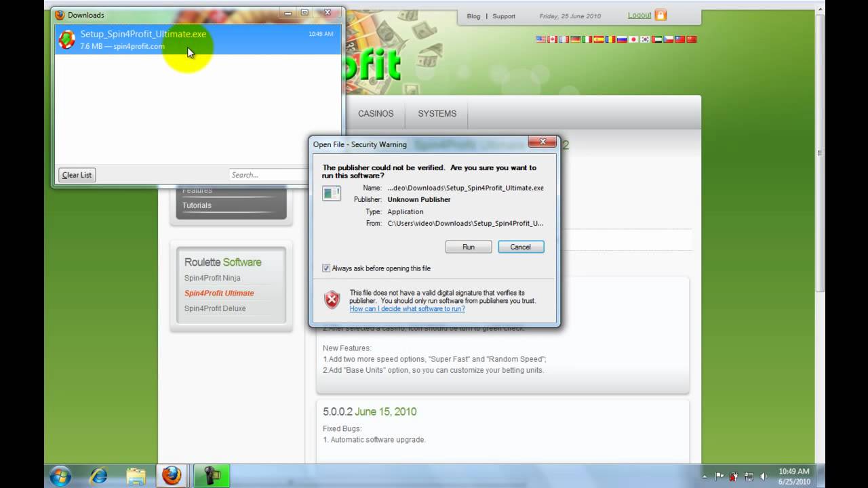
Task: Click the Show desktop strip after the clock
Action: pos(821,476)
